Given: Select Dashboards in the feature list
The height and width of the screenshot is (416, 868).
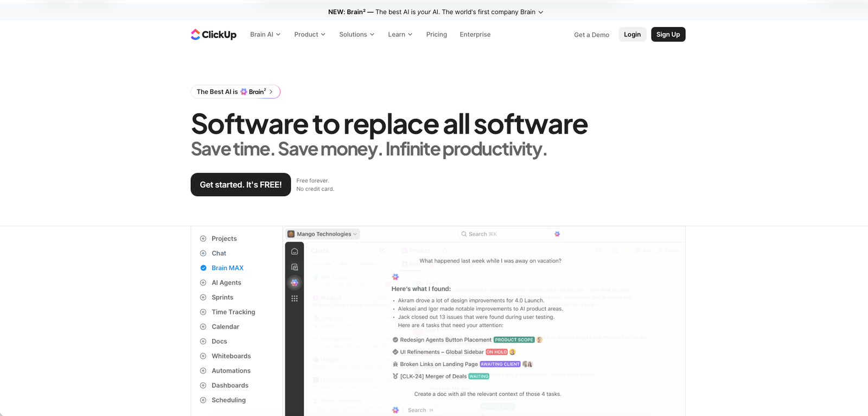Looking at the screenshot, I should pos(230,385).
